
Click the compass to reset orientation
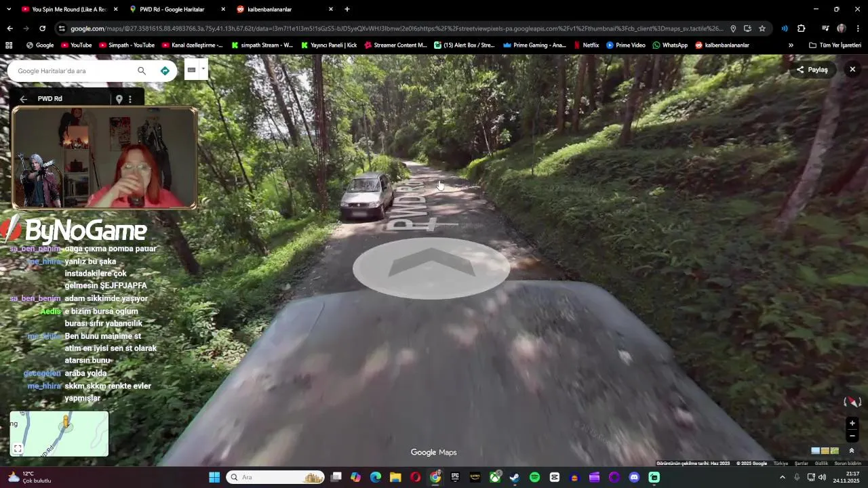click(852, 402)
